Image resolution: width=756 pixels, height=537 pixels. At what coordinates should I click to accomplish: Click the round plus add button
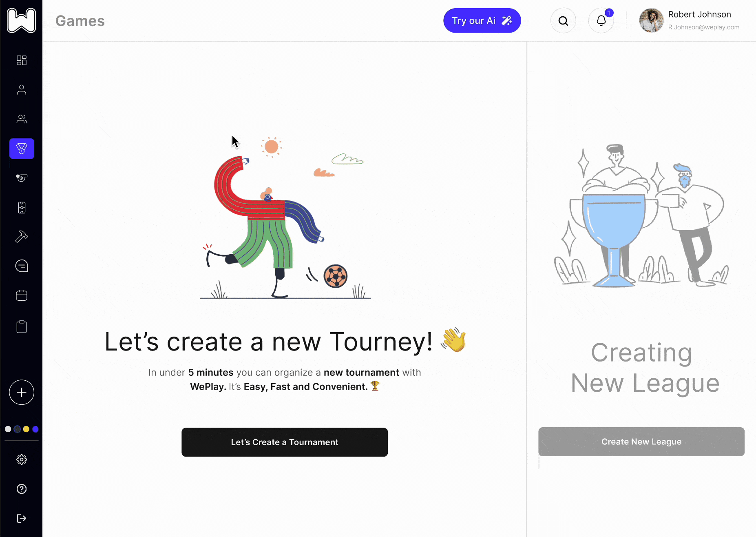pos(22,392)
